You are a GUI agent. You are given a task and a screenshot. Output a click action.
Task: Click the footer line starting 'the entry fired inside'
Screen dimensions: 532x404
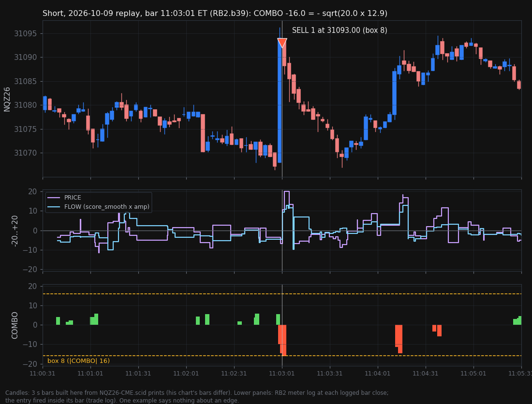[x=122, y=400]
